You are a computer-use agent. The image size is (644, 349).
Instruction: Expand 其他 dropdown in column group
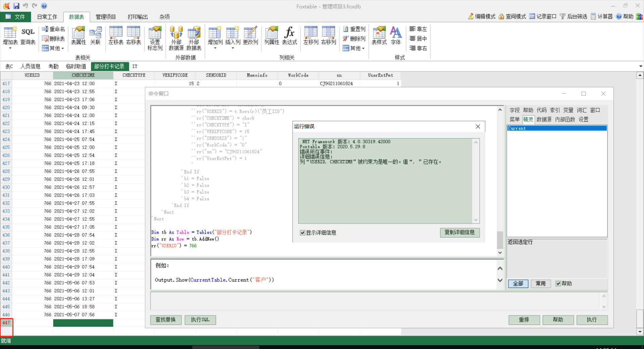click(x=354, y=48)
